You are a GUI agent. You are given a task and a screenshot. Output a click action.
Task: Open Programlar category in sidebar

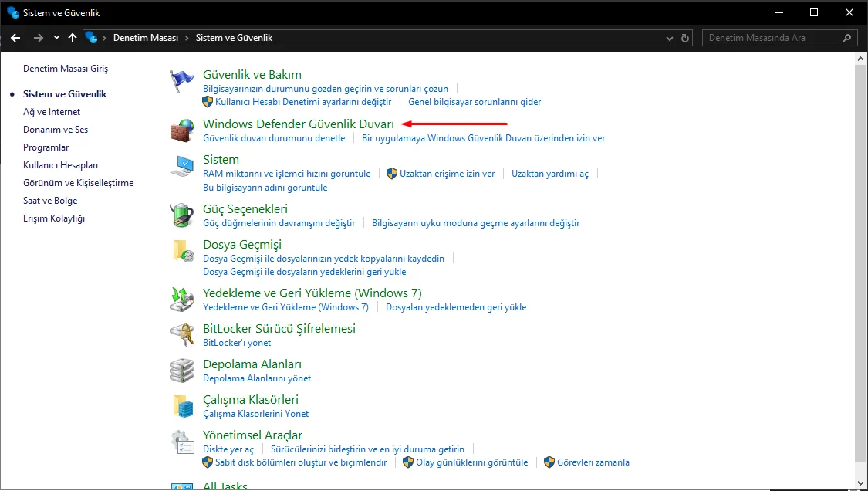click(46, 147)
